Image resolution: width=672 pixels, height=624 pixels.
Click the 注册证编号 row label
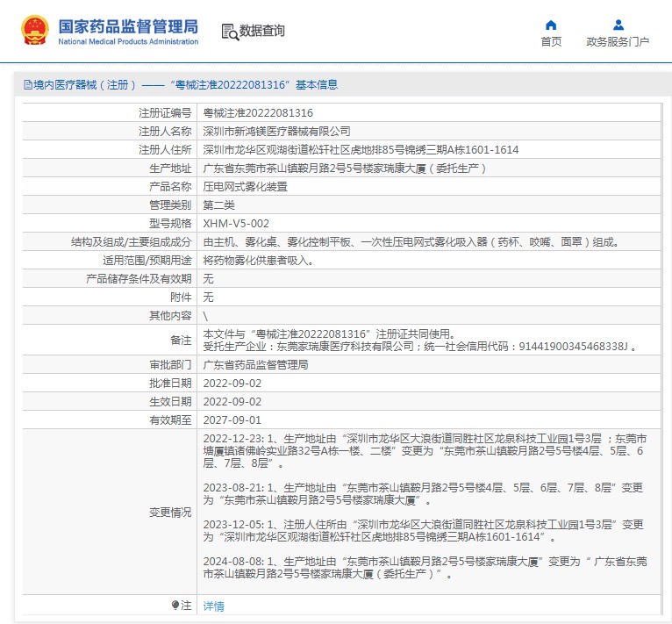pyautogui.click(x=165, y=113)
